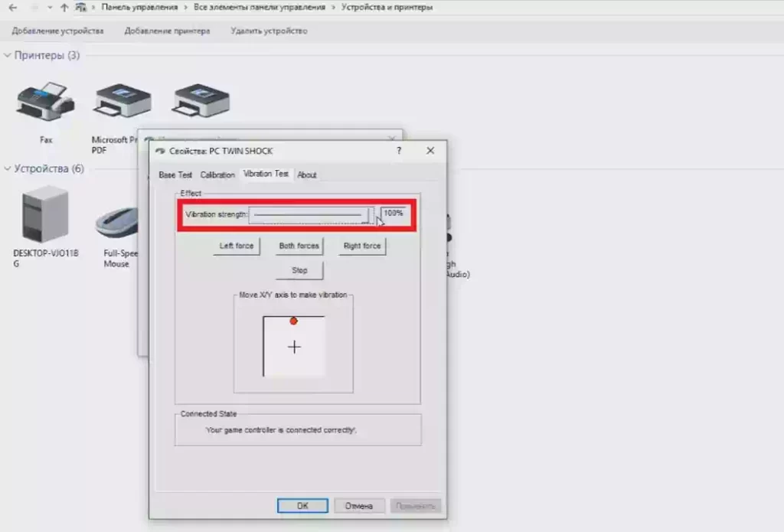Viewport: 784px width, 532px height.
Task: Select the Microsoft Print to PDF printer
Action: (x=121, y=103)
